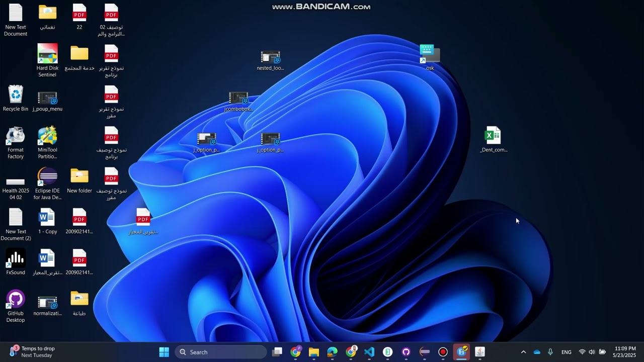Select the osk on-screen keyboard shortcut
This screenshot has height=362, width=644.
point(430,58)
